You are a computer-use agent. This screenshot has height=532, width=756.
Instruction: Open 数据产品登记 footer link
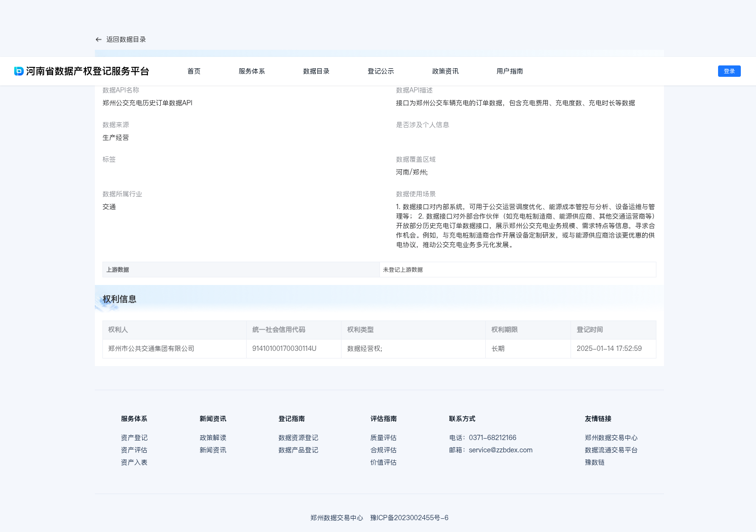coord(298,450)
